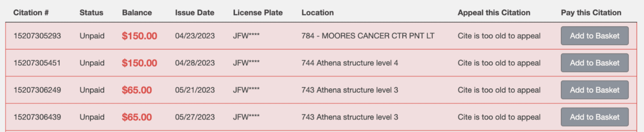Add citation 15207305293 to basket
This screenshot has width=644, height=132.
(x=594, y=36)
